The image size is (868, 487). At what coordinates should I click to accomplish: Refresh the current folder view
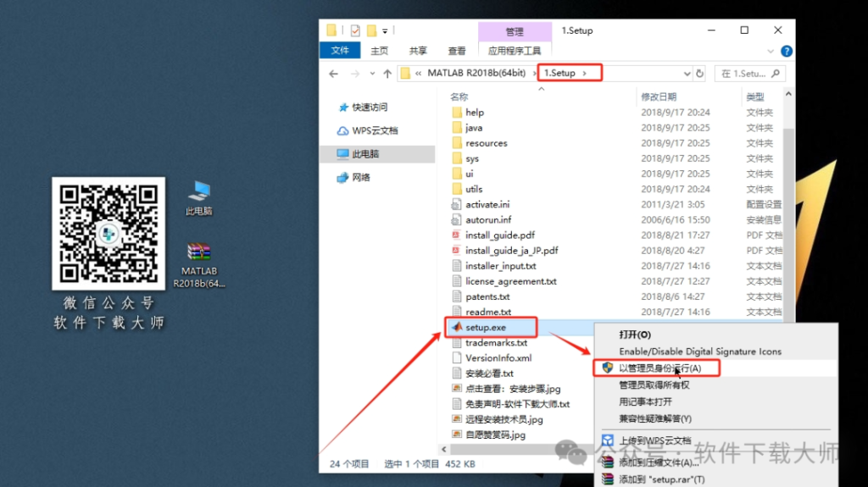click(x=699, y=74)
